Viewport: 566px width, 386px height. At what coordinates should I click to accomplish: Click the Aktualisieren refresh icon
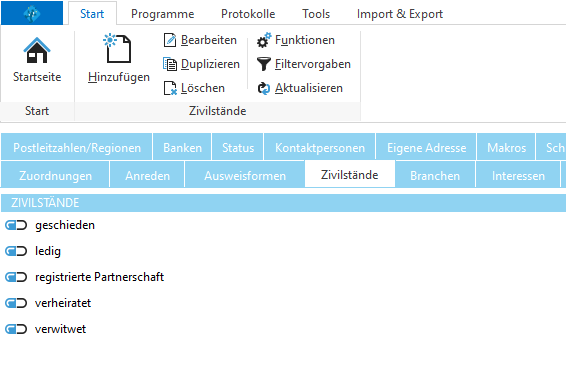(x=264, y=88)
